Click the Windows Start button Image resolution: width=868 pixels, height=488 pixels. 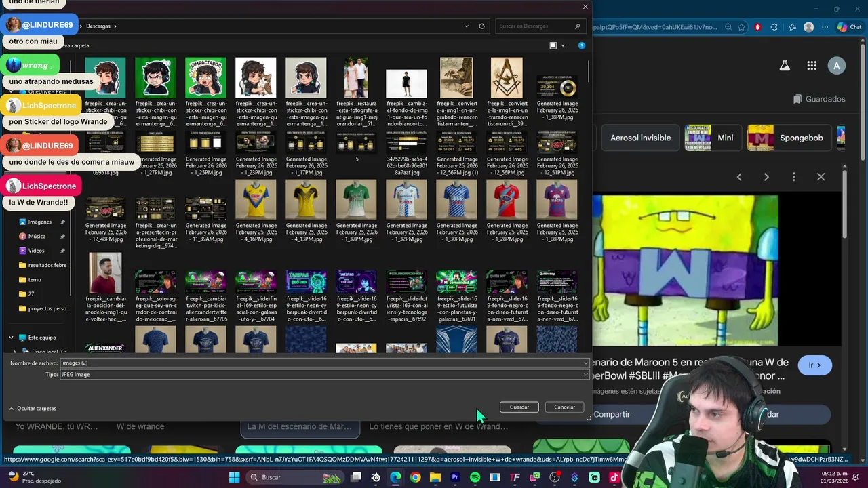pos(234,477)
